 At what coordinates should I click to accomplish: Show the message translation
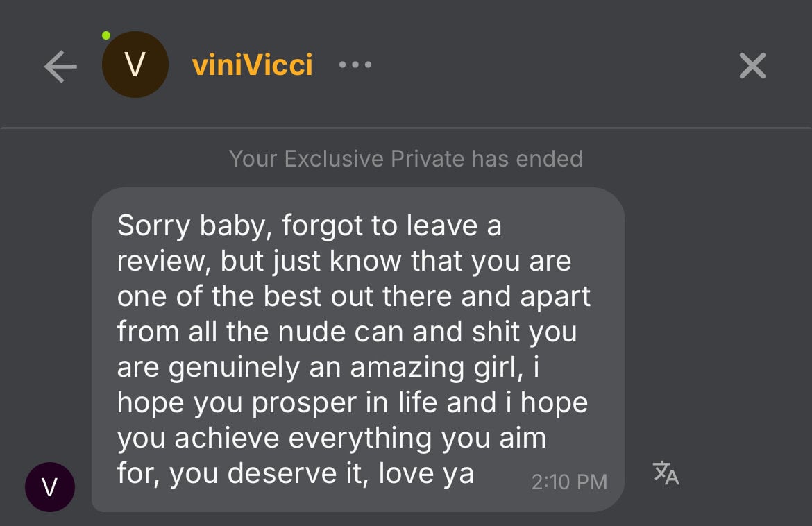click(x=666, y=473)
